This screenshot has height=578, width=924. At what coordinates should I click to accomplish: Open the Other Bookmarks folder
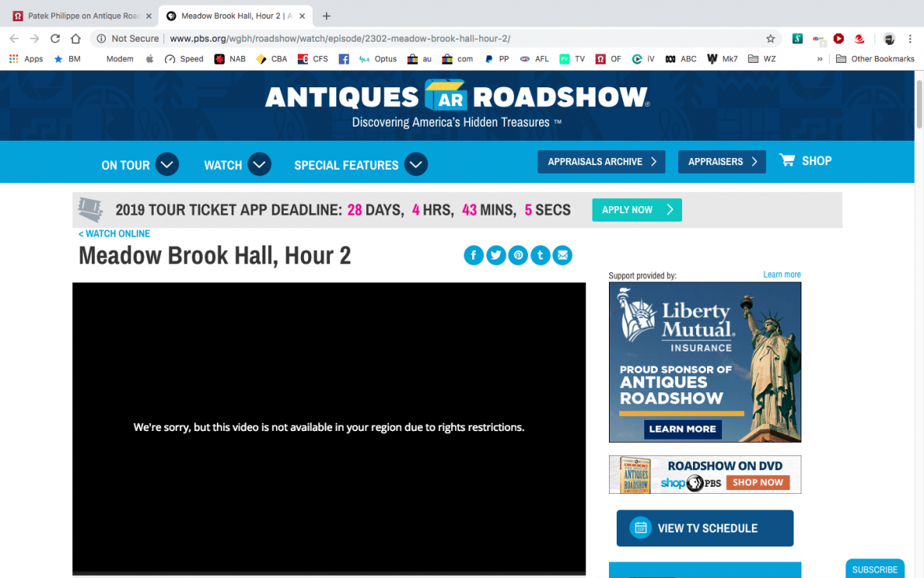click(875, 59)
